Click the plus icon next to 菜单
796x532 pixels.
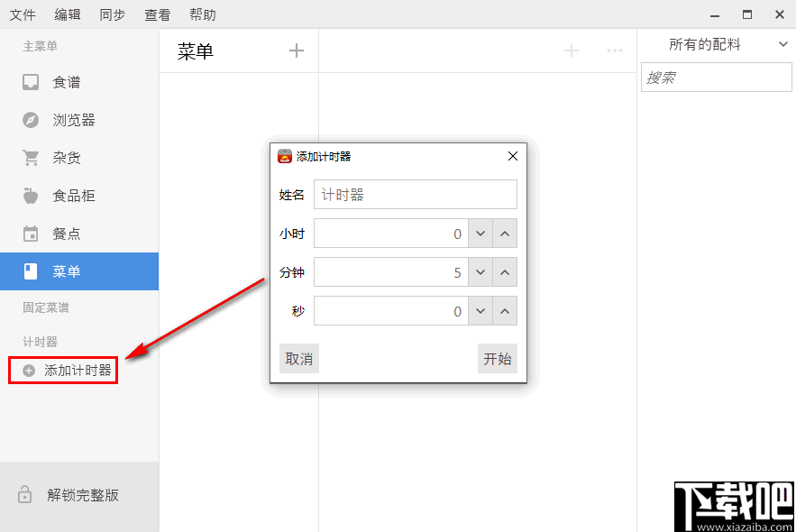click(x=297, y=50)
